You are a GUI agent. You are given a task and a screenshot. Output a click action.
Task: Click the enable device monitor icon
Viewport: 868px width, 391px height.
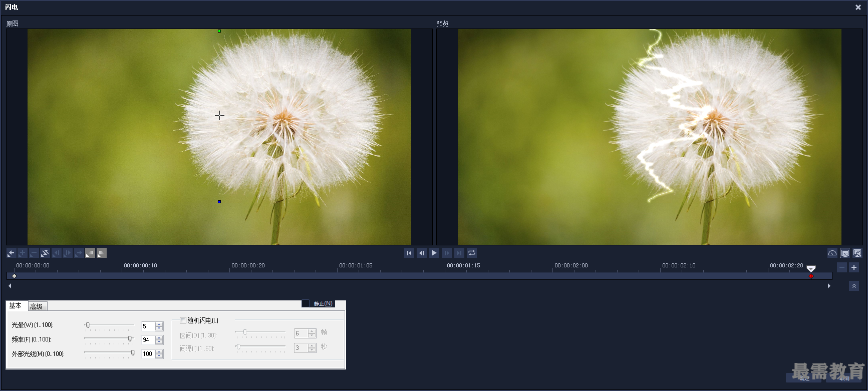pyautogui.click(x=845, y=253)
